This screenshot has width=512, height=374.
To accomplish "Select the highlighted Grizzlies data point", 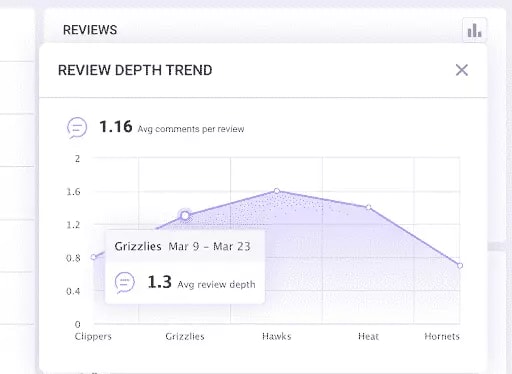I will 185,216.
